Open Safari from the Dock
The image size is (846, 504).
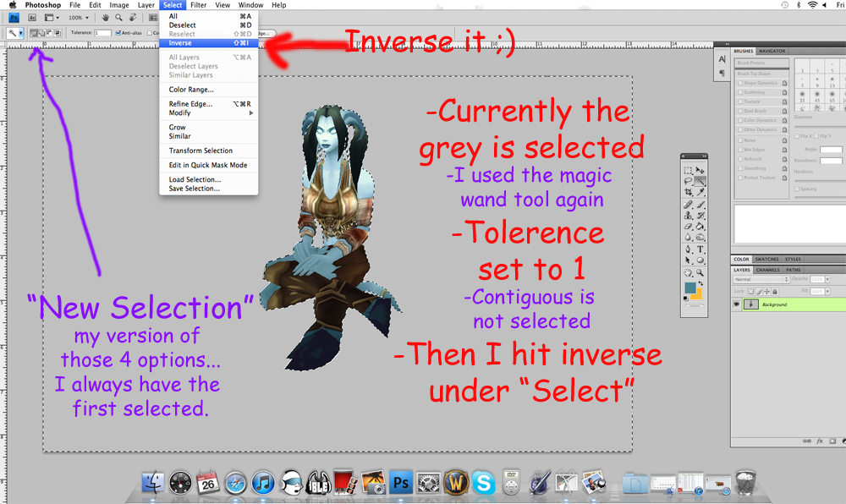click(x=235, y=483)
